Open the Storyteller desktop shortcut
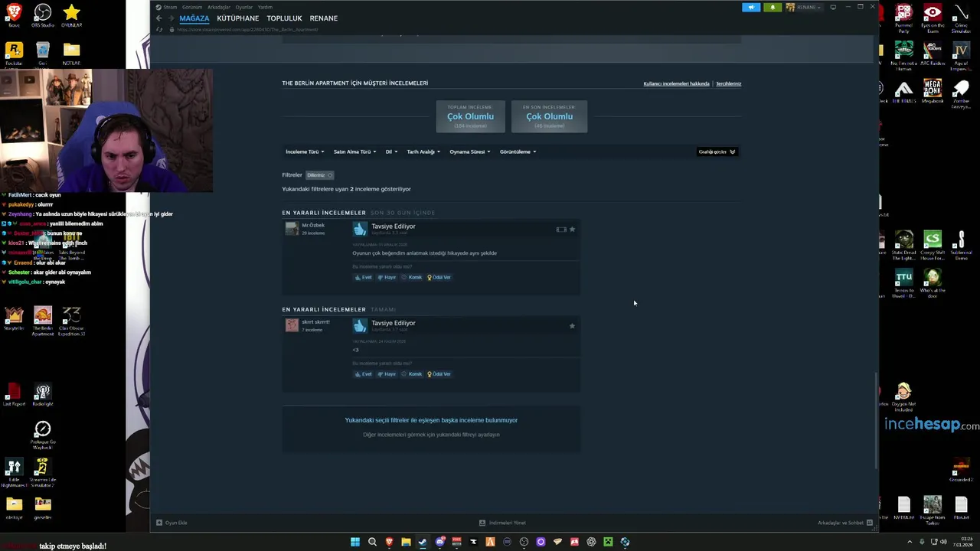 14,318
